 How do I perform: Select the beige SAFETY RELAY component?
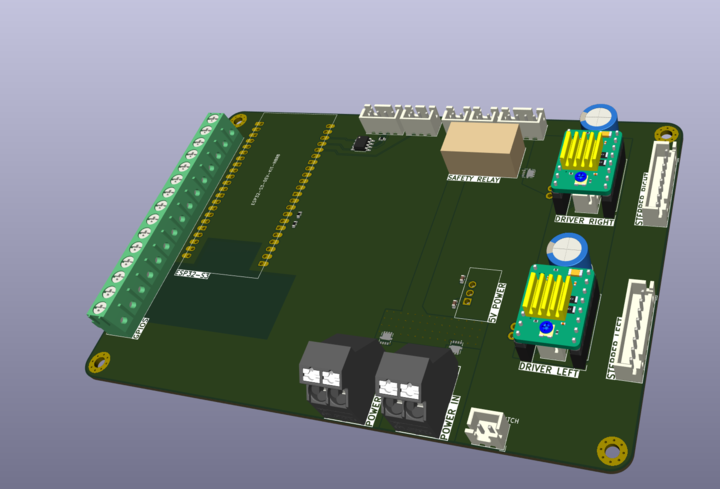[x=481, y=149]
